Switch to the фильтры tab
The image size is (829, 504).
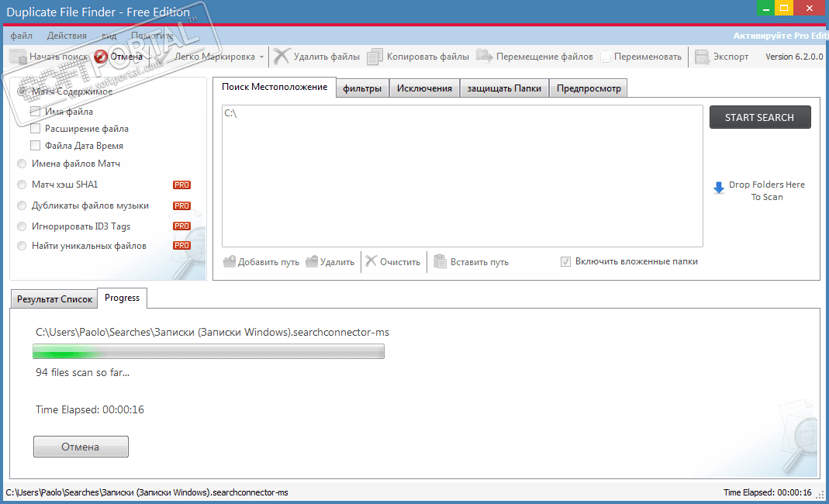pos(362,88)
